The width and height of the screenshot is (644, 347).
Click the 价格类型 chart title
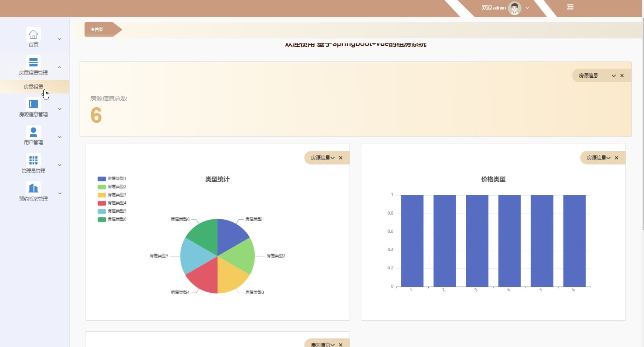[x=493, y=179]
